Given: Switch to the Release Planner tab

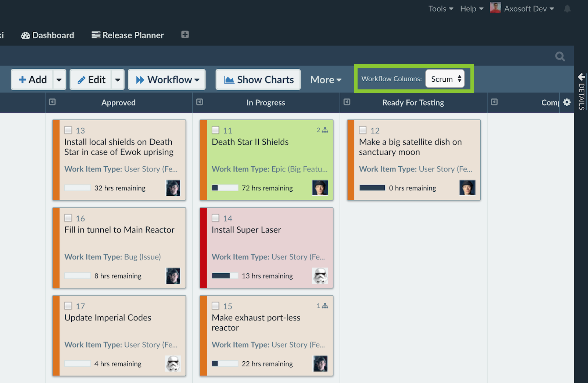Looking at the screenshot, I should (127, 35).
